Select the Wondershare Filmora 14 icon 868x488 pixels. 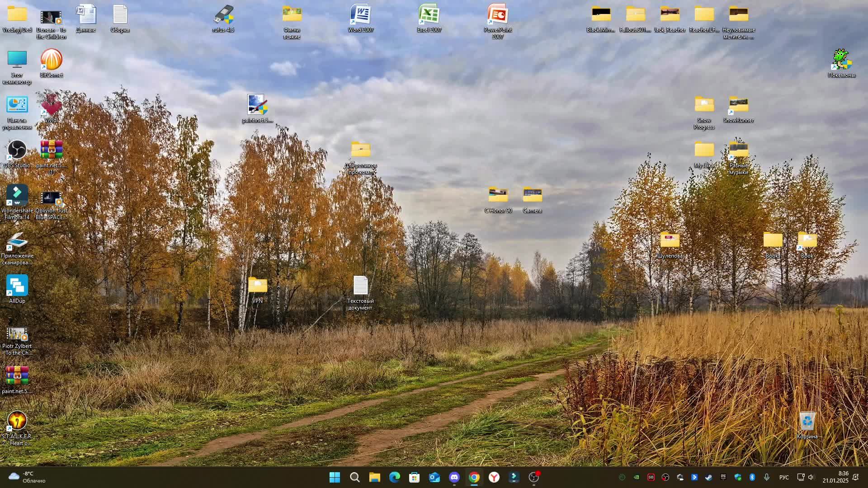(17, 196)
